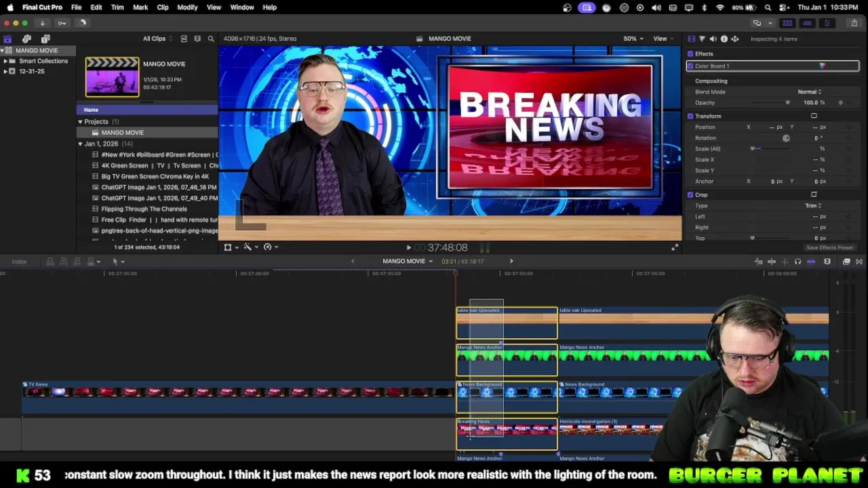Toggle clip appearance filmstrip/list view

[184, 39]
